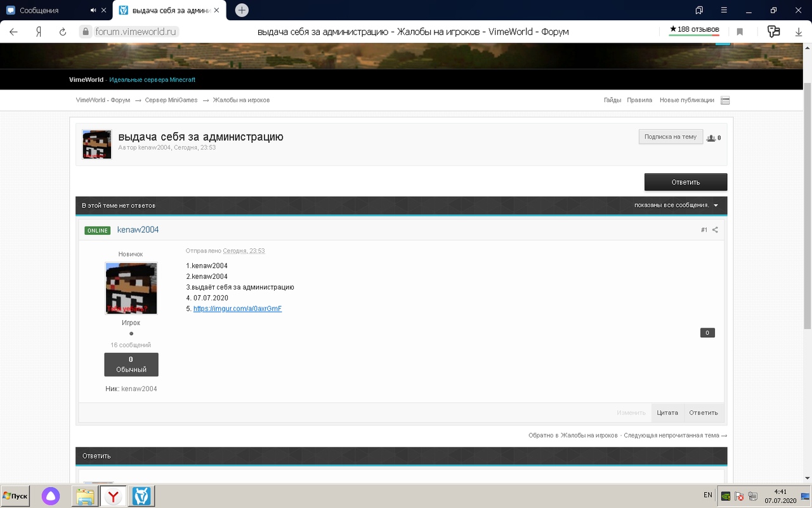Open the Правила menu link
The height and width of the screenshot is (508, 812).
point(639,100)
